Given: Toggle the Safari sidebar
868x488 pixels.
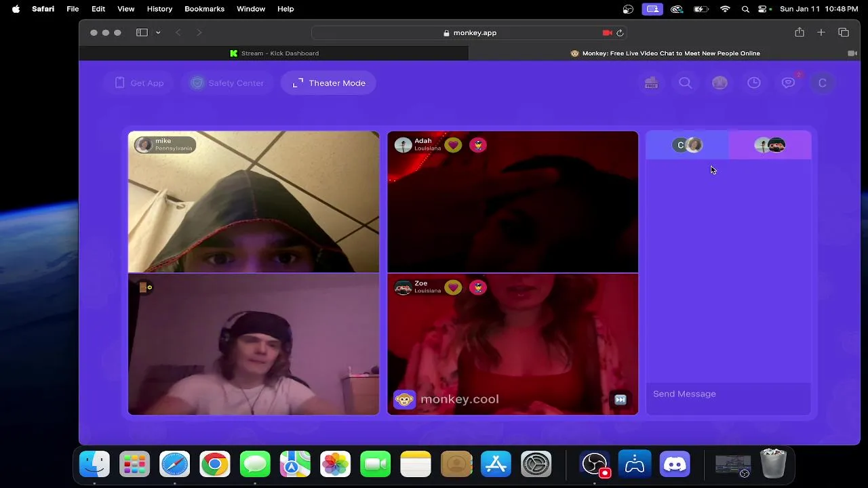Looking at the screenshot, I should click(142, 33).
